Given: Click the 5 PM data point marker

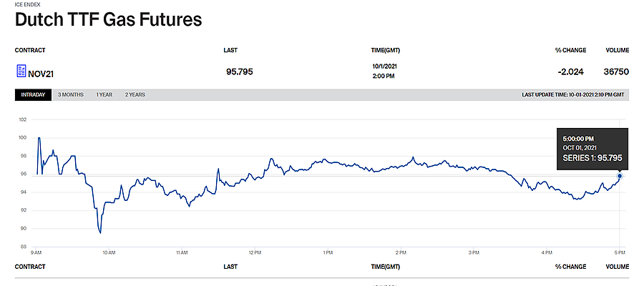Looking at the screenshot, I should [x=620, y=176].
